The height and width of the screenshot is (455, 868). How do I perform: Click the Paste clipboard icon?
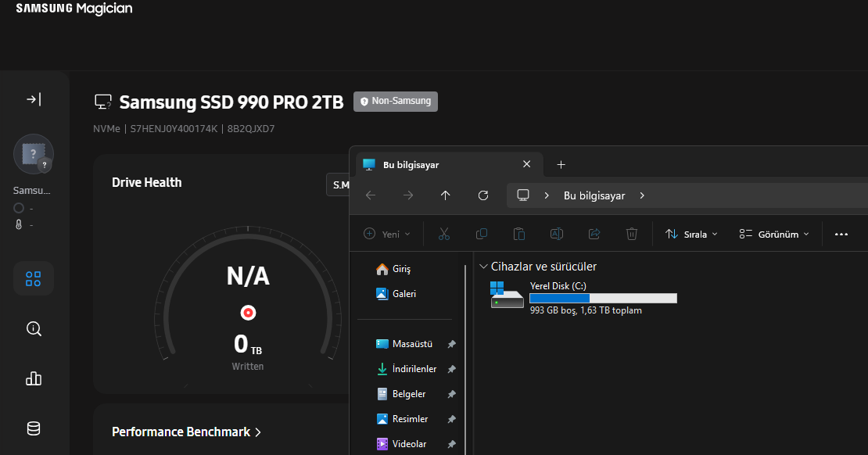click(x=519, y=234)
